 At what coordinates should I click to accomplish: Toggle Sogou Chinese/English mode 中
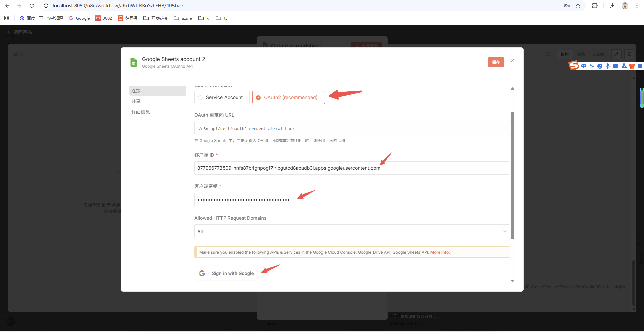click(584, 66)
